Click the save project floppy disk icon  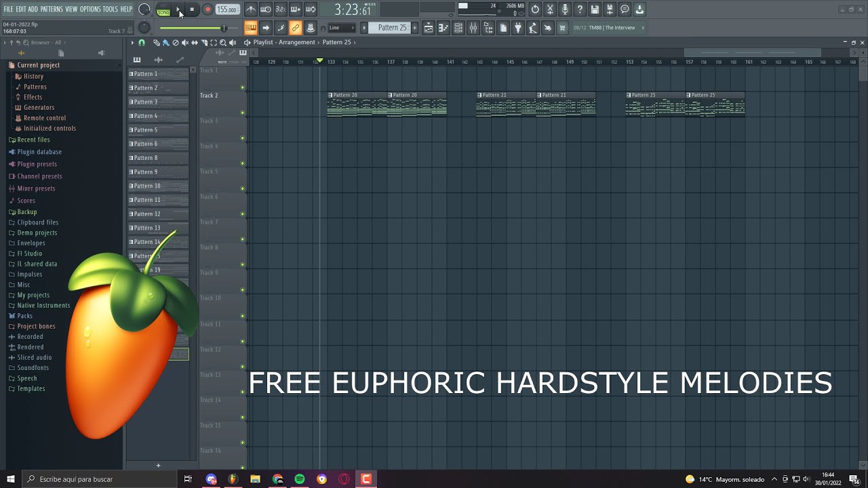click(595, 9)
